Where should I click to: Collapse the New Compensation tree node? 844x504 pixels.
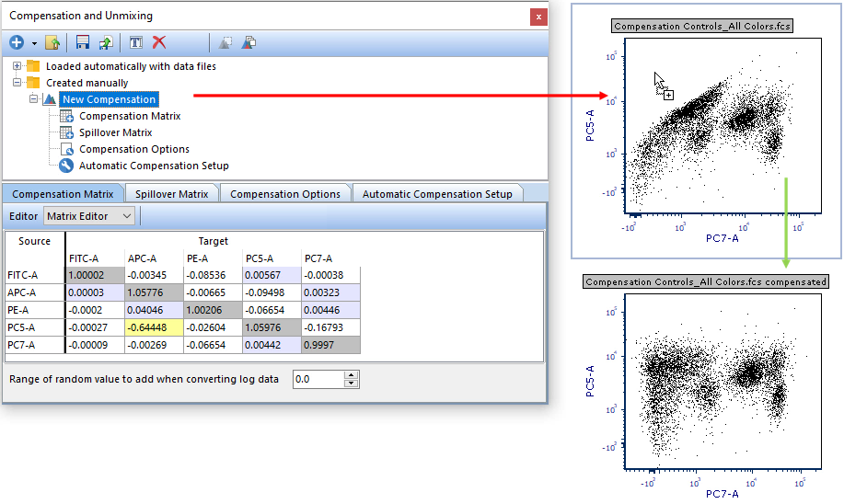click(33, 99)
